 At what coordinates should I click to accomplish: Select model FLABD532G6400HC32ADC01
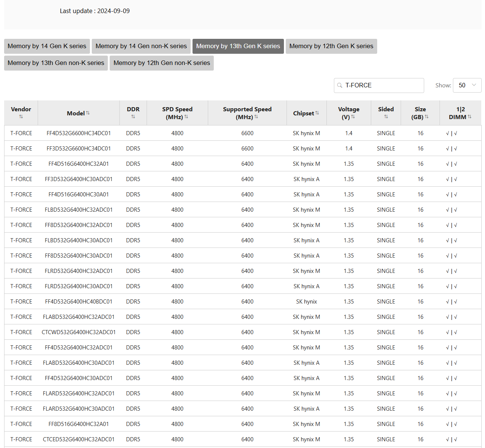point(79,317)
